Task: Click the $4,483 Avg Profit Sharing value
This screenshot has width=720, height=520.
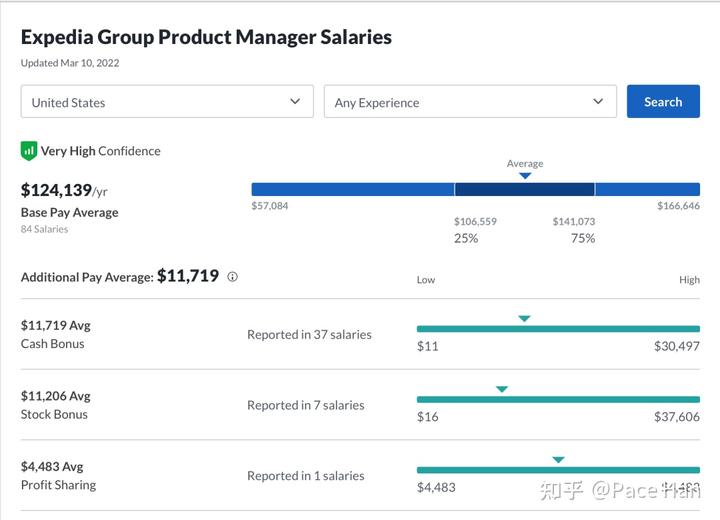Action: (x=52, y=467)
